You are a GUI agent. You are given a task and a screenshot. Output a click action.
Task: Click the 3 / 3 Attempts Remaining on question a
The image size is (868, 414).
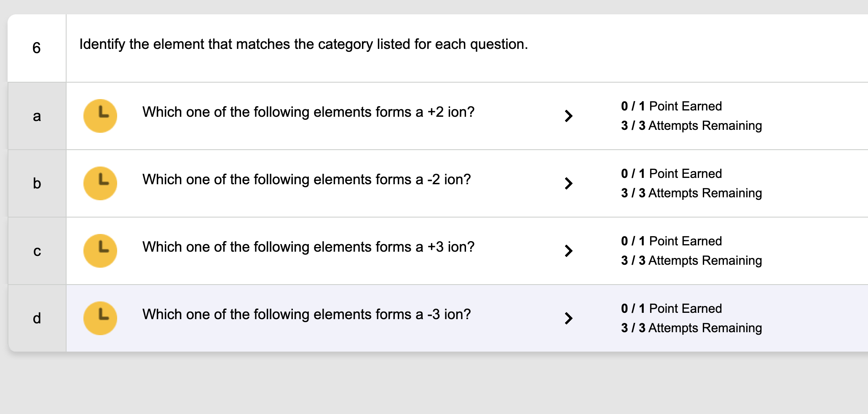point(691,125)
